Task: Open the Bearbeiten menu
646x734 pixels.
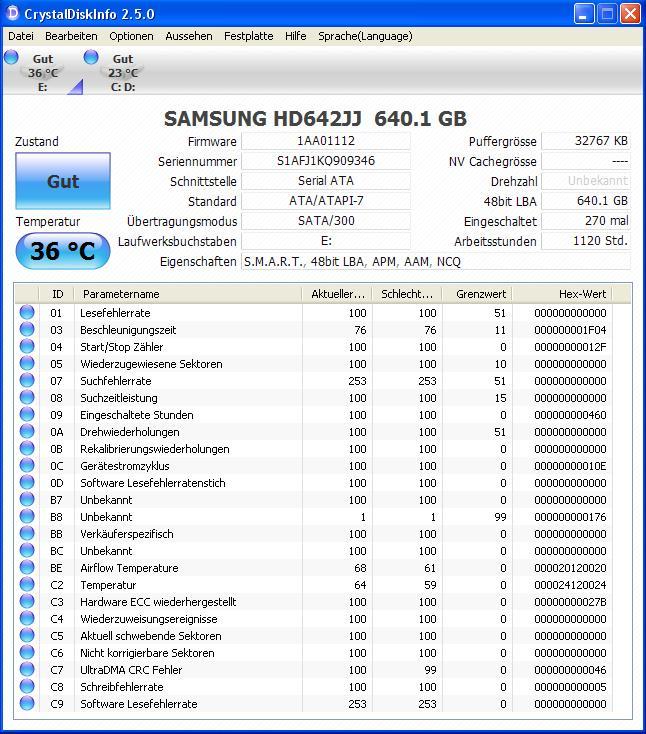Action: (71, 36)
